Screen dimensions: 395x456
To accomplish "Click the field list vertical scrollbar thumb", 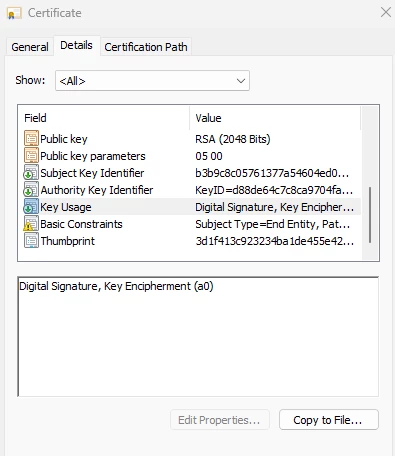I will pos(370,215).
